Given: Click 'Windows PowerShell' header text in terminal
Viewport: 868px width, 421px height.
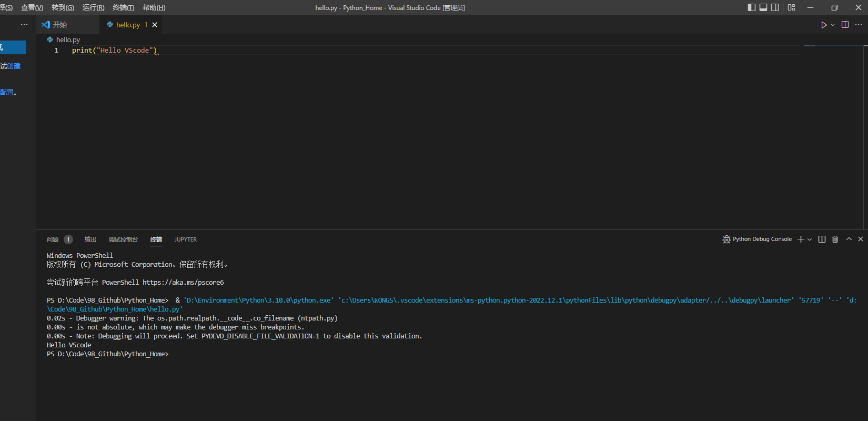Looking at the screenshot, I should point(80,255).
